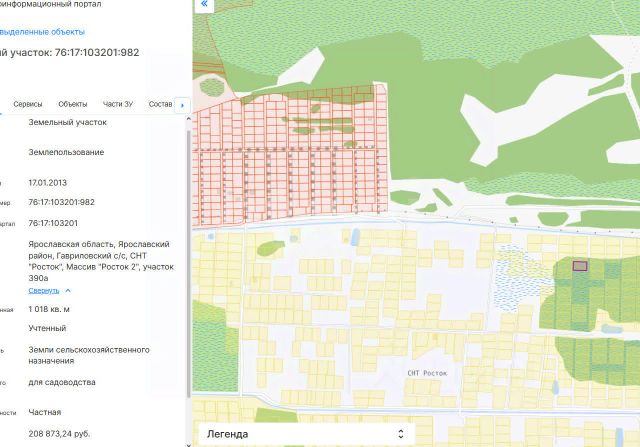Click the scrollbar up arrow in panel
Viewport: 640px width, 447px height.
click(188, 119)
